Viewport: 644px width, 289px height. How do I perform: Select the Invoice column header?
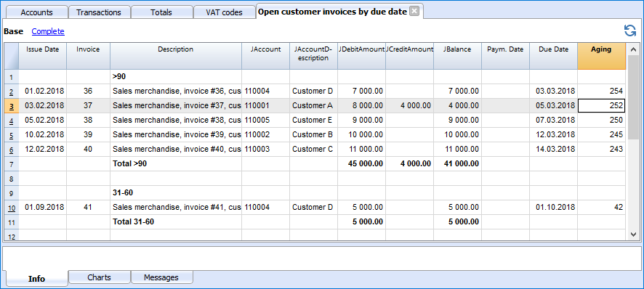tap(88, 55)
